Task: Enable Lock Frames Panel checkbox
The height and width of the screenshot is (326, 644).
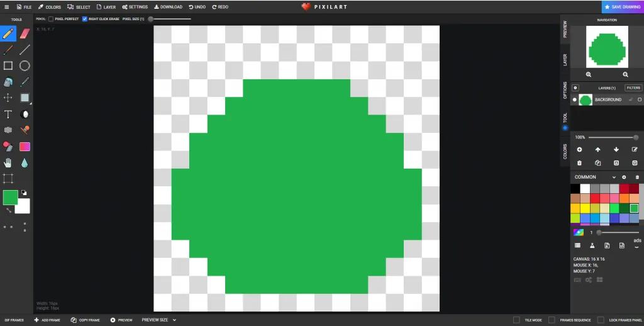Action: 601,320
